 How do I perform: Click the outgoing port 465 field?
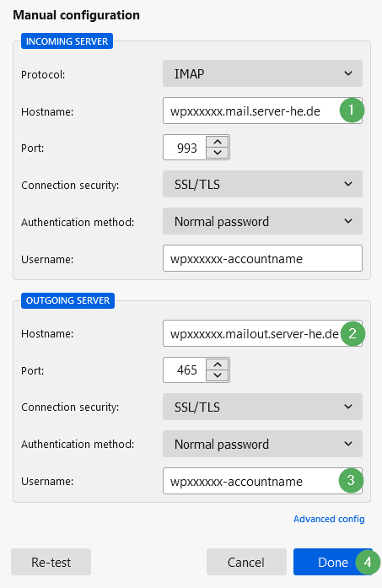pyautogui.click(x=186, y=370)
